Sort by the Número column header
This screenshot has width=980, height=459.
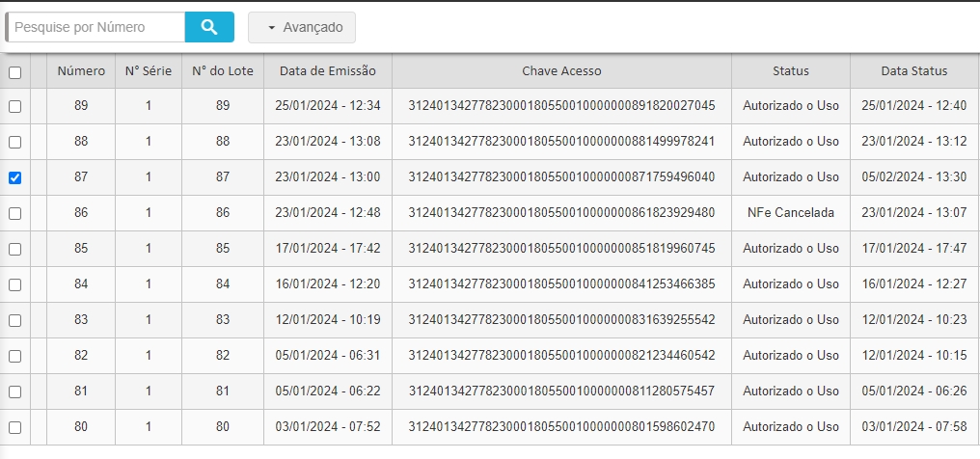81,70
